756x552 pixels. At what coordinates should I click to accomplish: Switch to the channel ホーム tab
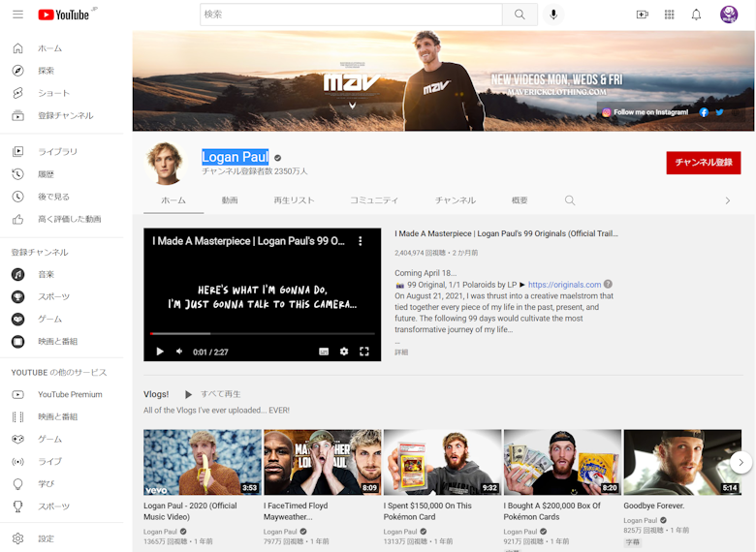pyautogui.click(x=173, y=200)
